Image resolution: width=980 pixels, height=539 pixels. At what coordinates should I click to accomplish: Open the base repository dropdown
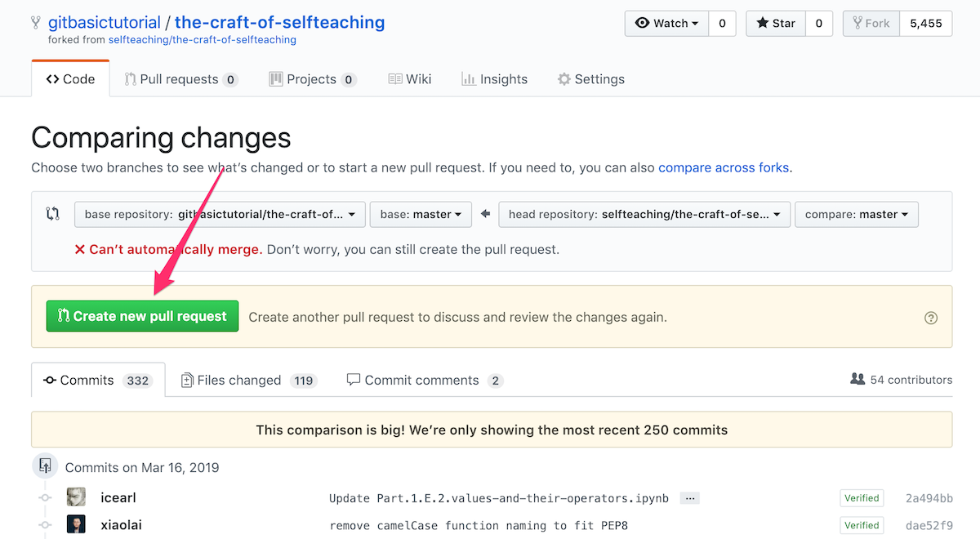[219, 214]
